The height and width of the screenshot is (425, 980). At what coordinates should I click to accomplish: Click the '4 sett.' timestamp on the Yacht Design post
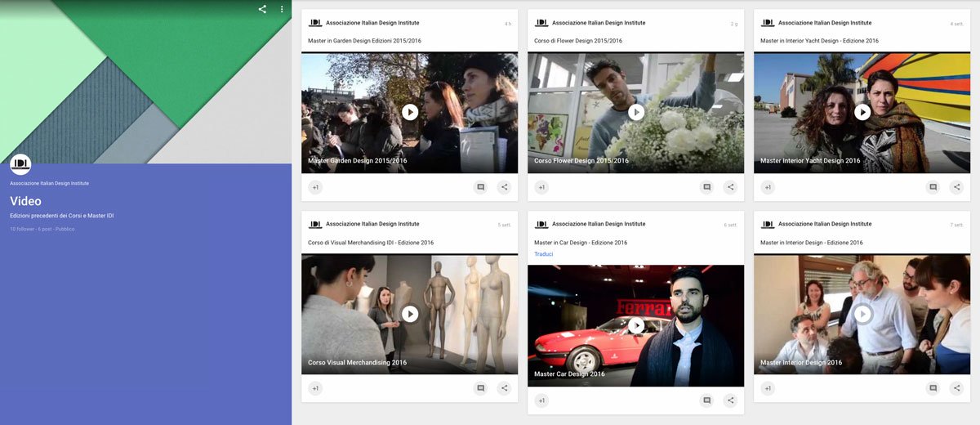tap(957, 24)
